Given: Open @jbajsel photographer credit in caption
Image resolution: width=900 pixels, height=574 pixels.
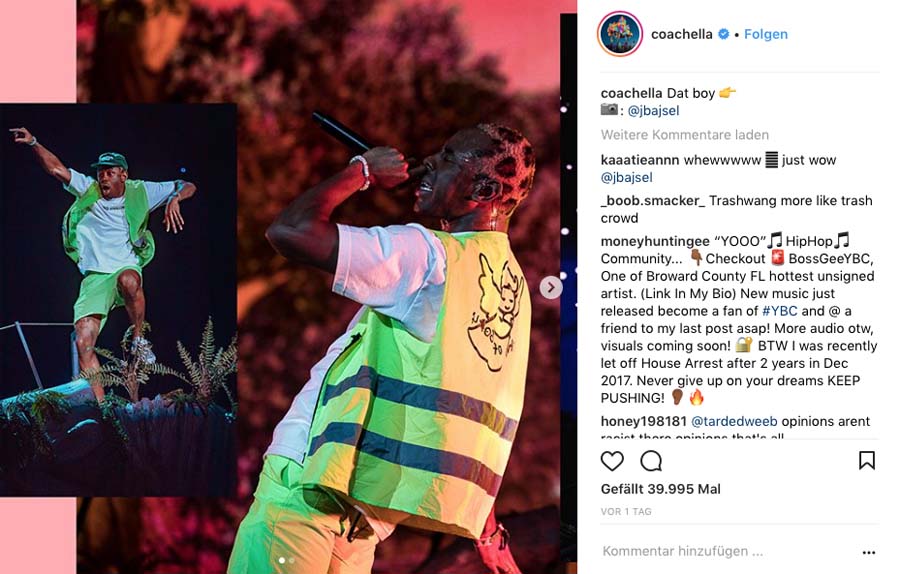Looking at the screenshot, I should point(653,110).
